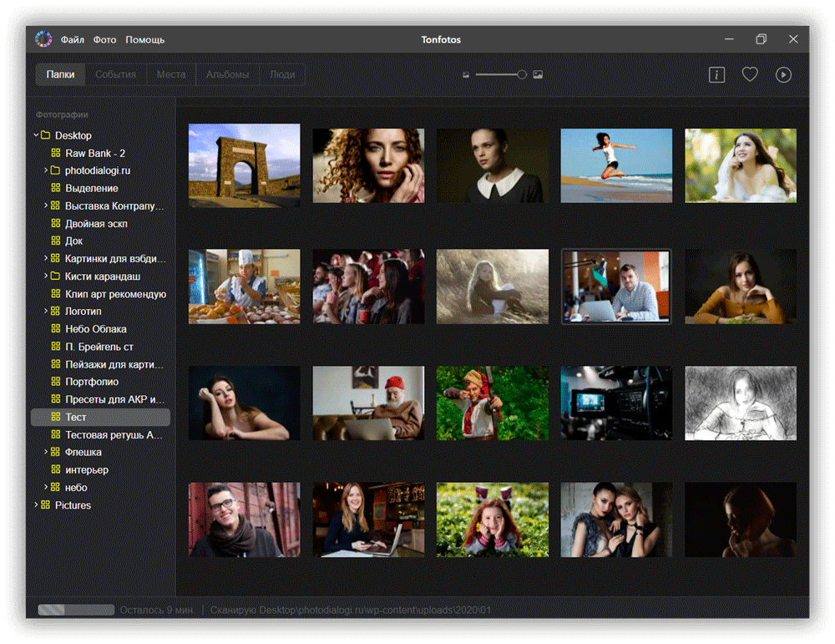Expand the photodialogi.ru folder
Image resolution: width=835 pixels, height=644 pixels.
tap(46, 170)
